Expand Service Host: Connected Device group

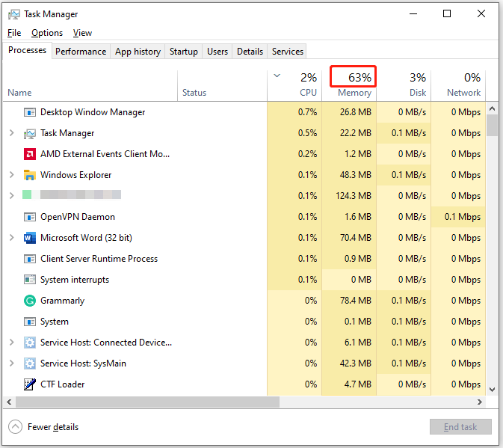12,342
